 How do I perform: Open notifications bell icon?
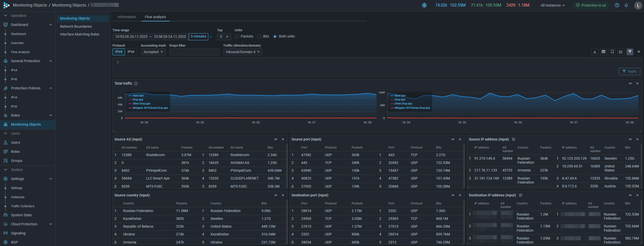tap(626, 5)
